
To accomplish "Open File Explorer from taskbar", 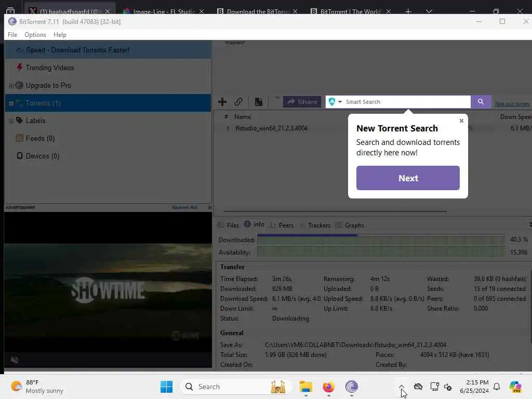I will click(305, 387).
